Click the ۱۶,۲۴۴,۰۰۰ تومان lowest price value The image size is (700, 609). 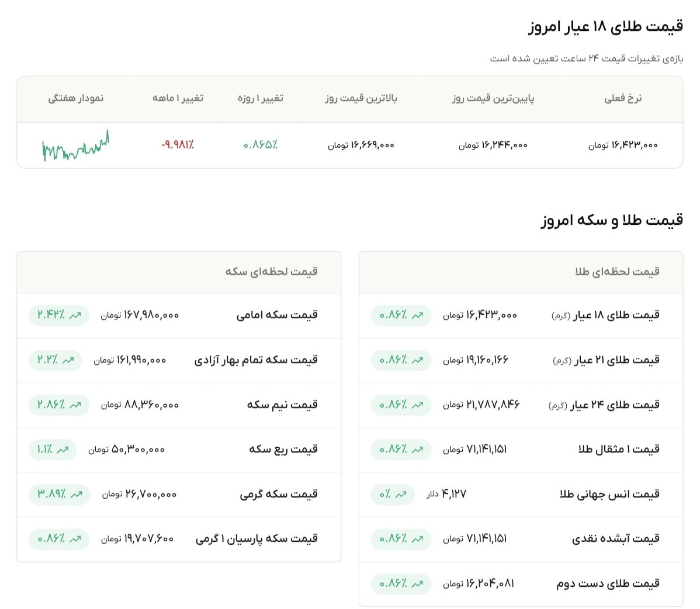point(493,145)
